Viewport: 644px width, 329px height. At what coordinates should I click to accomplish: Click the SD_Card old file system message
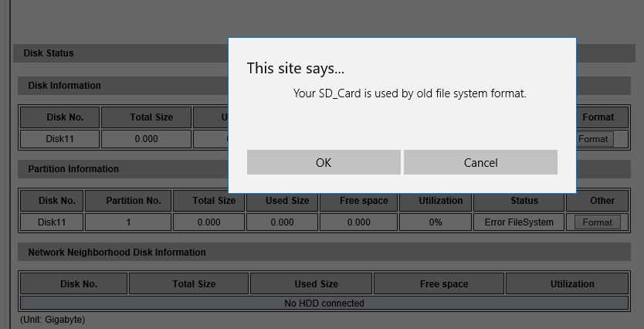[x=409, y=93]
